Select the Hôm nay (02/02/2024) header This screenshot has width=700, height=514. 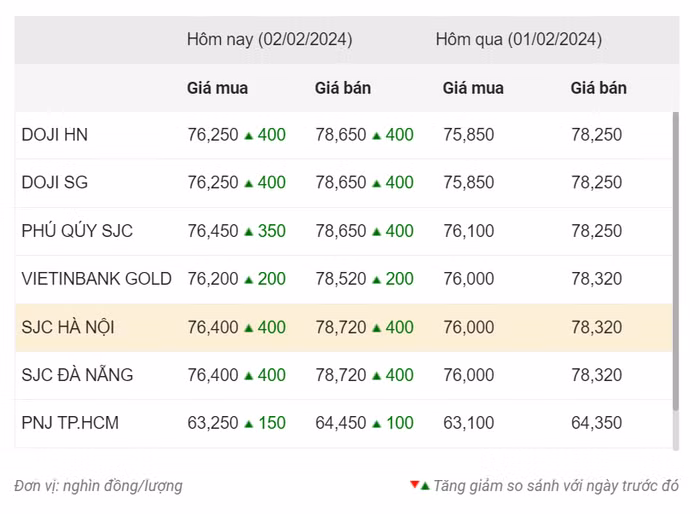(269, 40)
